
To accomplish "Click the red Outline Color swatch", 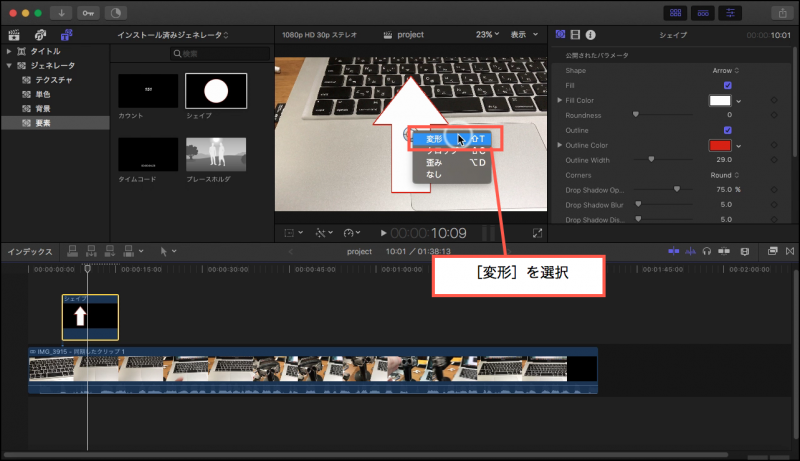I will tap(719, 145).
